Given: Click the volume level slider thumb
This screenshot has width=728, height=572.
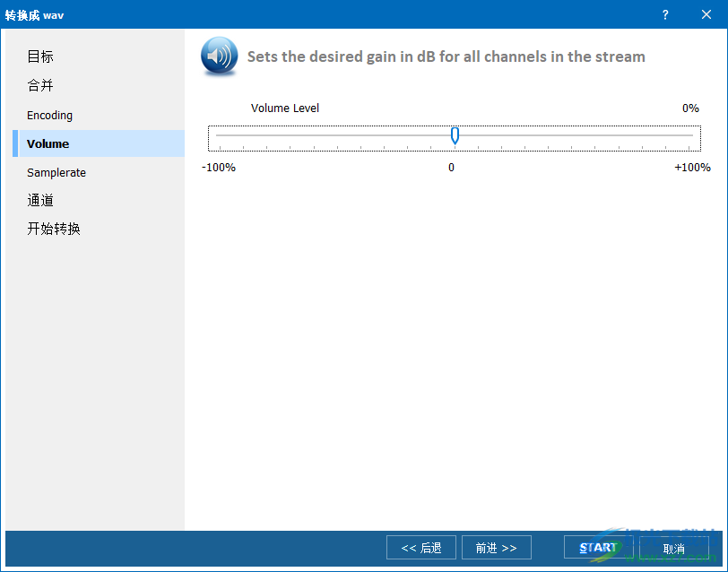Looking at the screenshot, I should click(x=455, y=135).
